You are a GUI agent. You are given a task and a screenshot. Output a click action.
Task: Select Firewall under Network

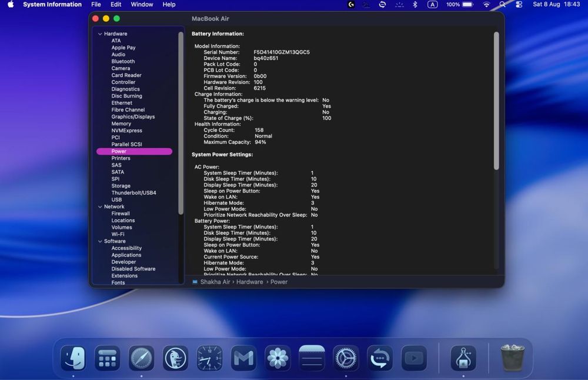[x=121, y=214]
